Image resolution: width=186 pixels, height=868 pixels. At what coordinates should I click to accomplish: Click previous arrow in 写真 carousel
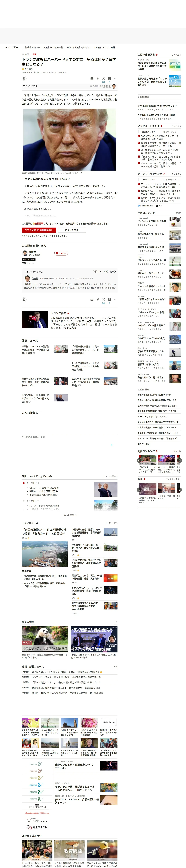(139, 490)
